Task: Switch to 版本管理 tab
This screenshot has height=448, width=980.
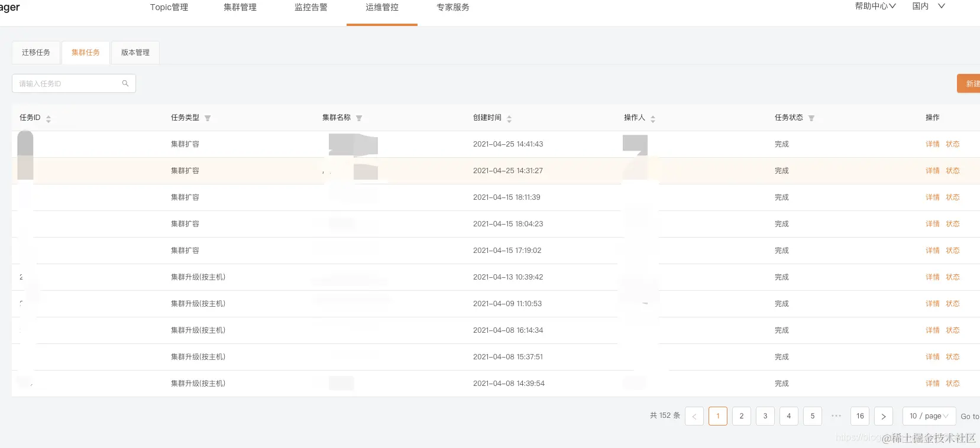Action: pyautogui.click(x=135, y=53)
